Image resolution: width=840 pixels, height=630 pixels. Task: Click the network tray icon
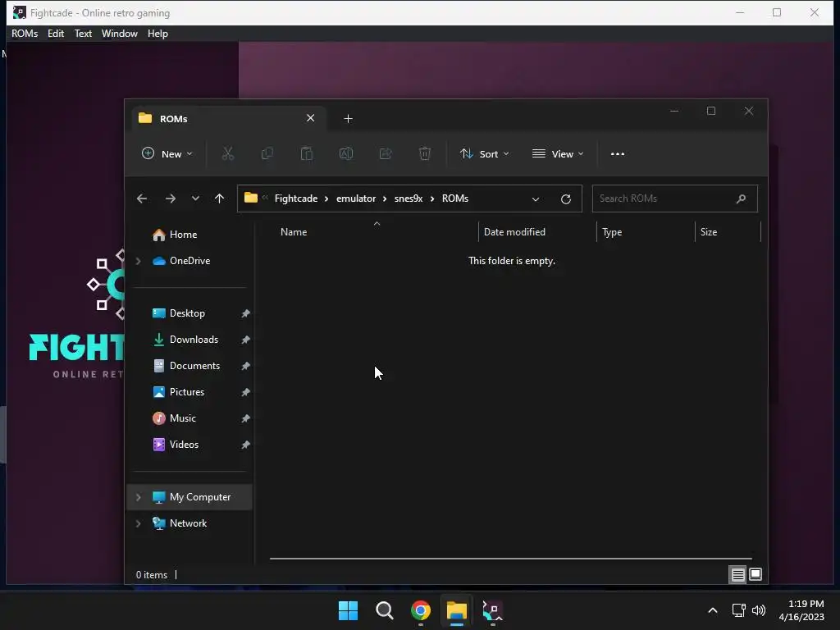pyautogui.click(x=739, y=610)
